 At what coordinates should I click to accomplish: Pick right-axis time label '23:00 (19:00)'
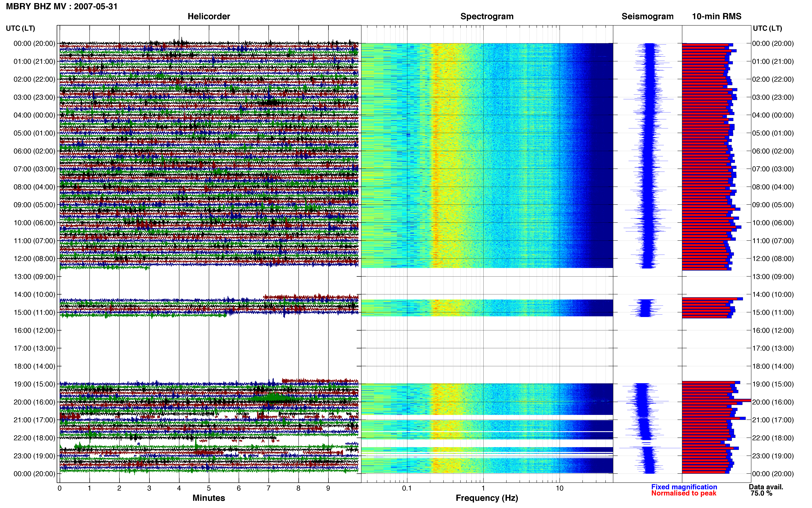click(x=773, y=456)
